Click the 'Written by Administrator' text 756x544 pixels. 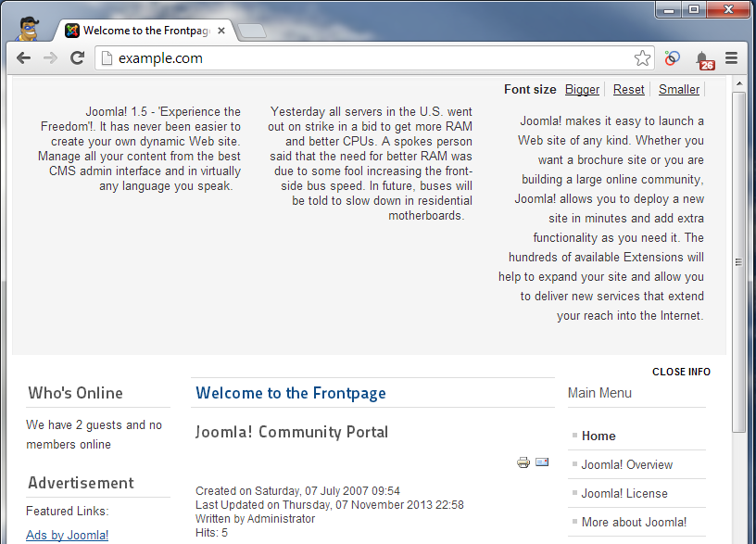point(255,519)
